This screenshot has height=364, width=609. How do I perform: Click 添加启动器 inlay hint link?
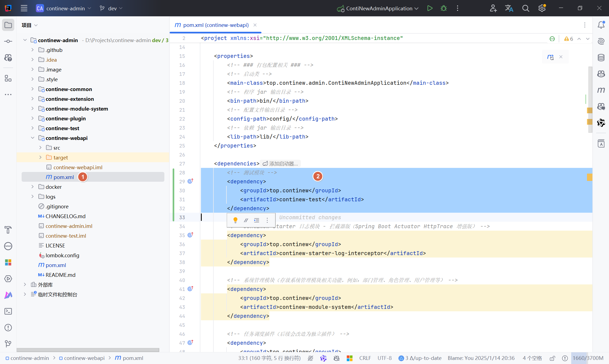(281, 164)
